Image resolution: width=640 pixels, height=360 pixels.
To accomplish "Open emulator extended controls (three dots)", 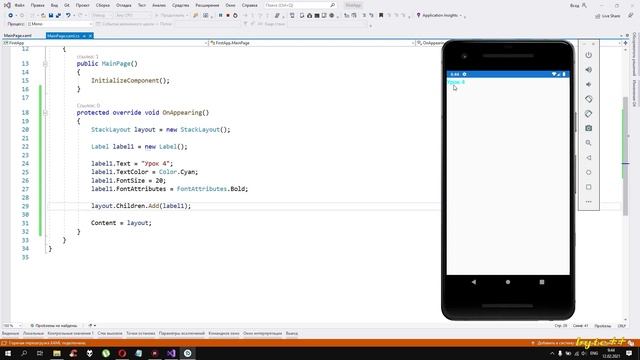I will tap(589, 202).
